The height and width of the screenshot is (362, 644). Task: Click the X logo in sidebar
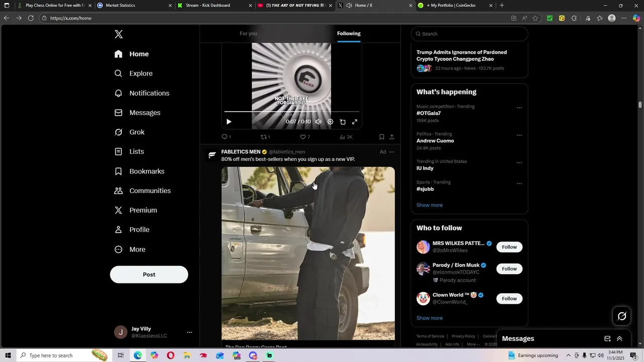(119, 34)
